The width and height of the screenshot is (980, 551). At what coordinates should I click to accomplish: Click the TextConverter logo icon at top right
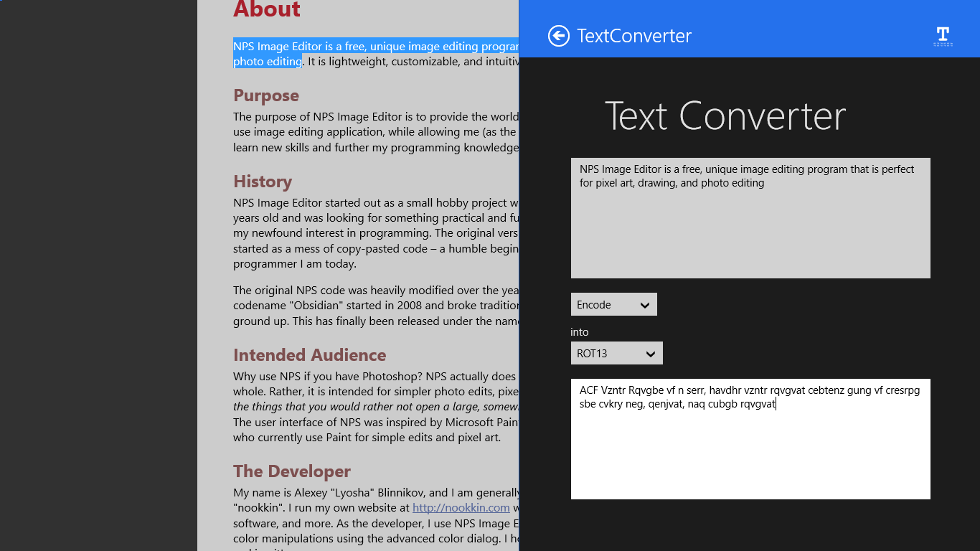click(x=943, y=36)
